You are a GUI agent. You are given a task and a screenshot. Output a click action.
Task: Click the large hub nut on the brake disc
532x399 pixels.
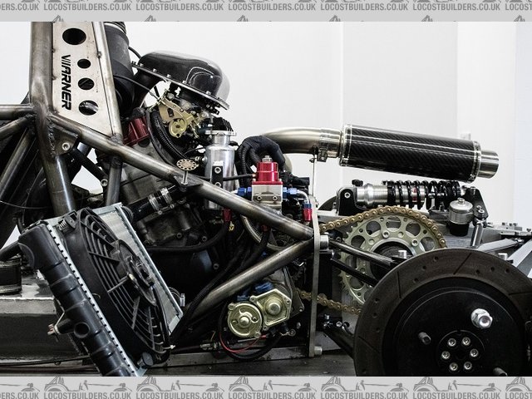pyautogui.click(x=480, y=318)
